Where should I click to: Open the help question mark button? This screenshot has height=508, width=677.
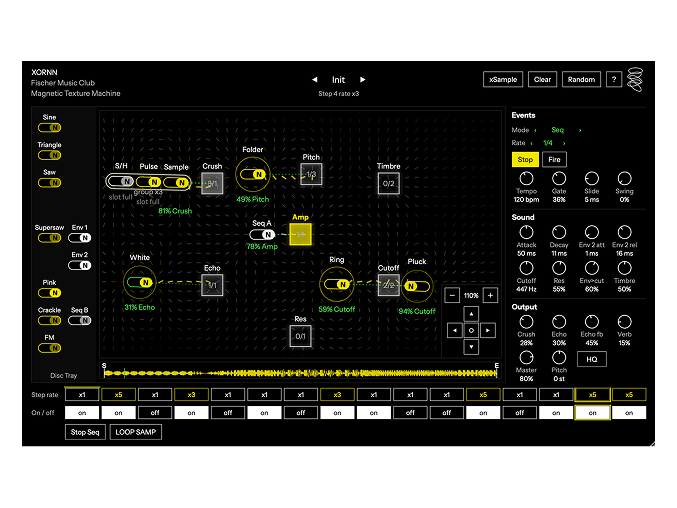(x=614, y=79)
